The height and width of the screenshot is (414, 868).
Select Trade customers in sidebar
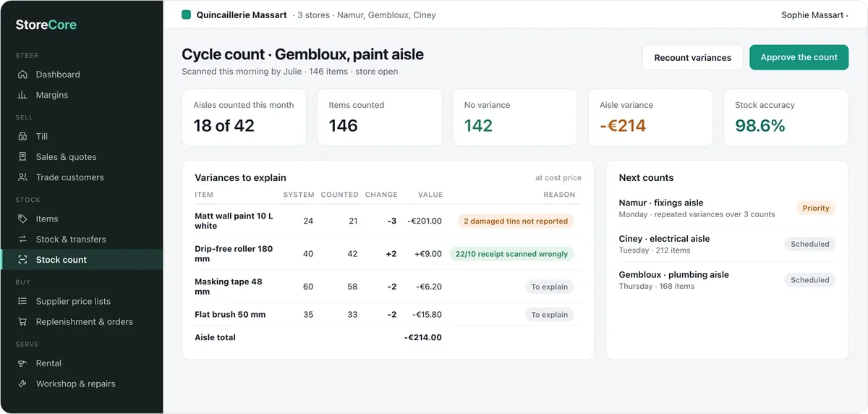pos(82,177)
